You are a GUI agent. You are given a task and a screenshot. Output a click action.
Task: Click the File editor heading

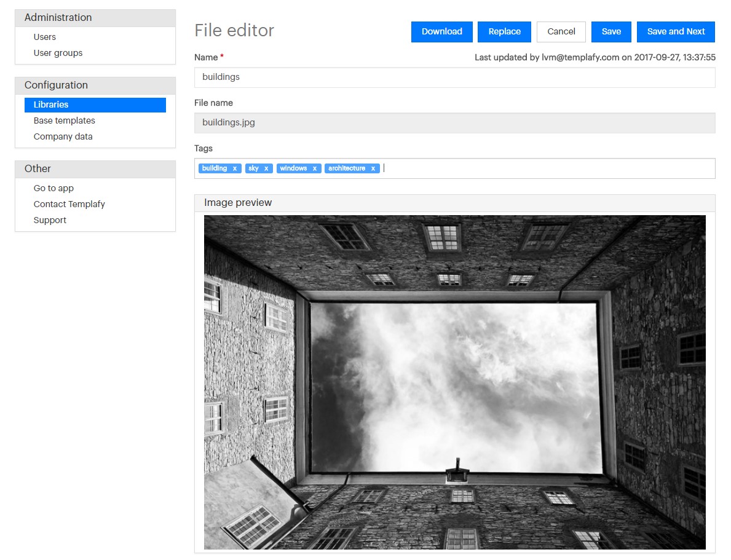[x=234, y=30]
